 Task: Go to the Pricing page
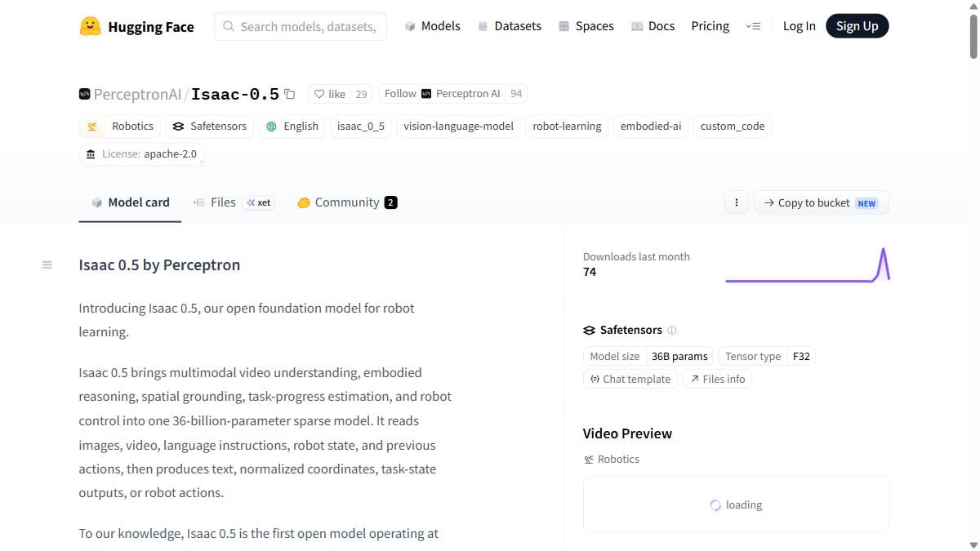tap(710, 26)
